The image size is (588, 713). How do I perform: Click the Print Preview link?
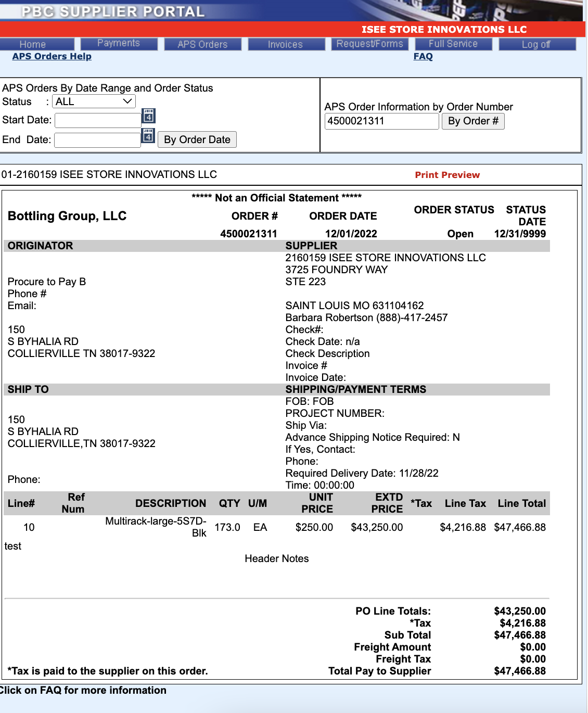(447, 175)
